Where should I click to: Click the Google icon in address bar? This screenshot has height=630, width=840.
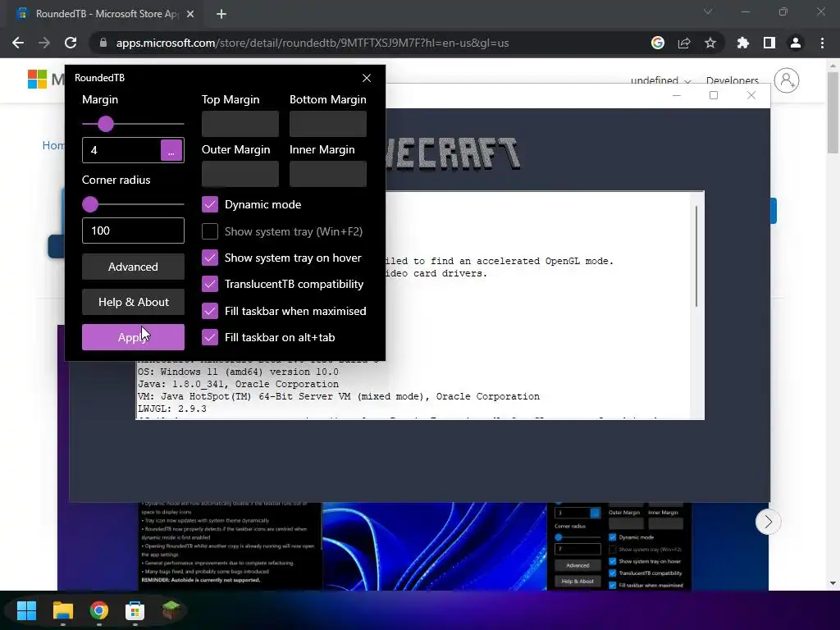(658, 43)
